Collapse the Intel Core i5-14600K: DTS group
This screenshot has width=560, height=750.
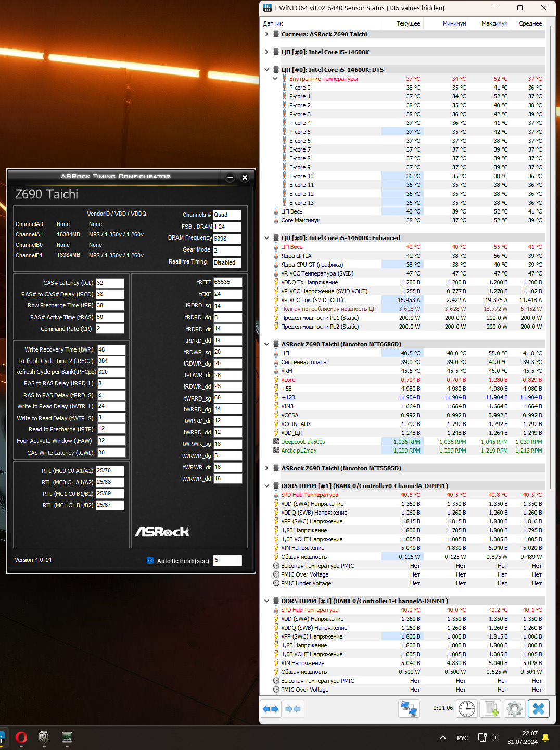267,70
